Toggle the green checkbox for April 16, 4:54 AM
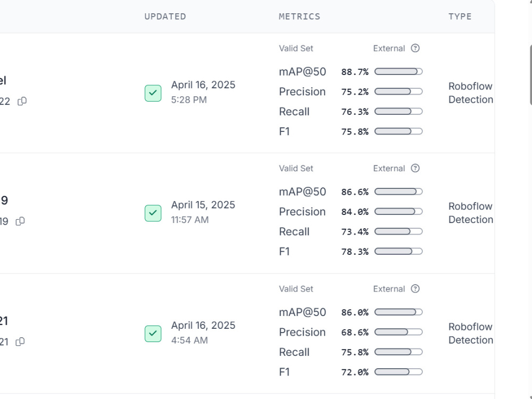This screenshot has width=532, height=399. click(153, 334)
